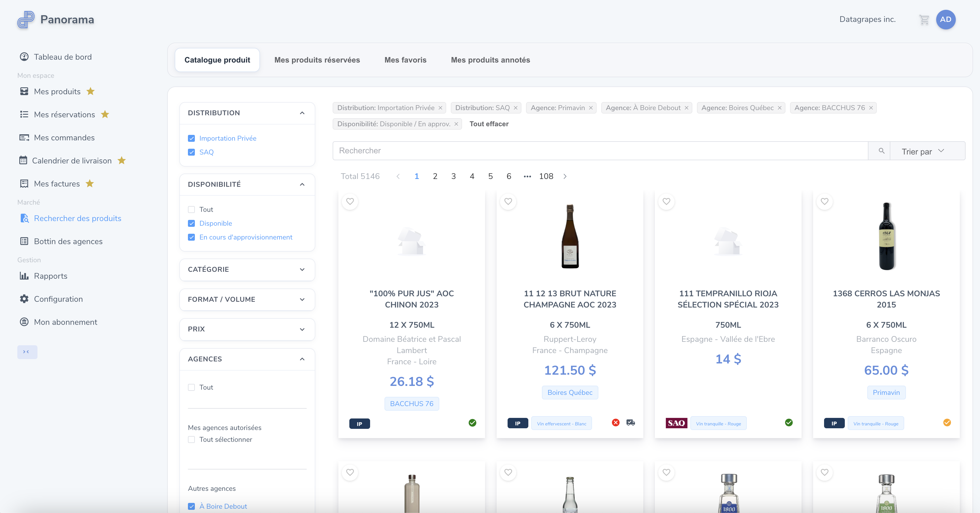
Task: Go to page 2 of results
Action: (435, 176)
